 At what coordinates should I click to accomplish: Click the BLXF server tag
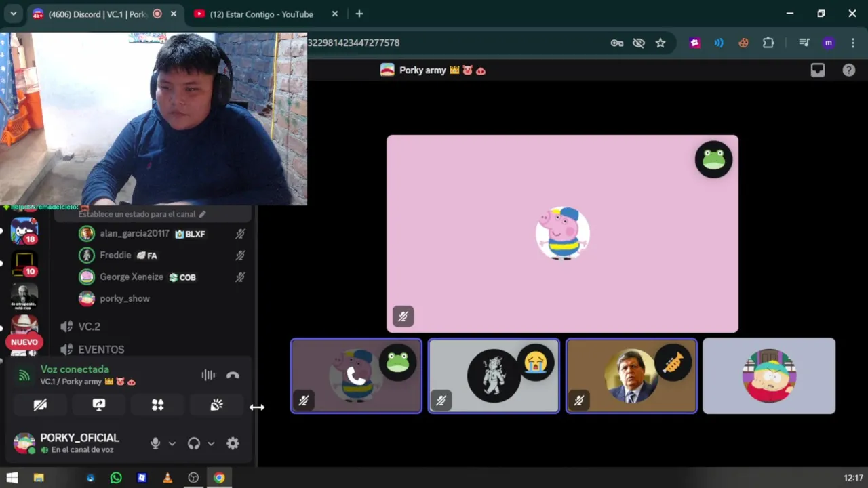point(190,234)
